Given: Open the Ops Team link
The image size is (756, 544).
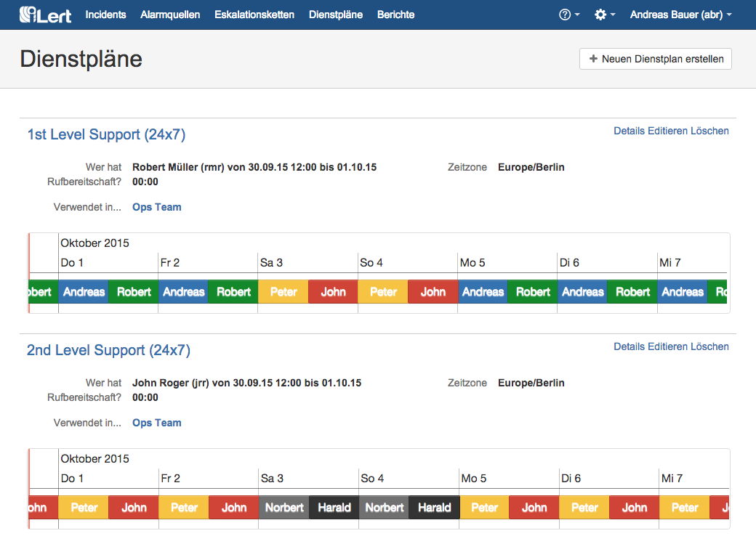Looking at the screenshot, I should coord(156,206).
